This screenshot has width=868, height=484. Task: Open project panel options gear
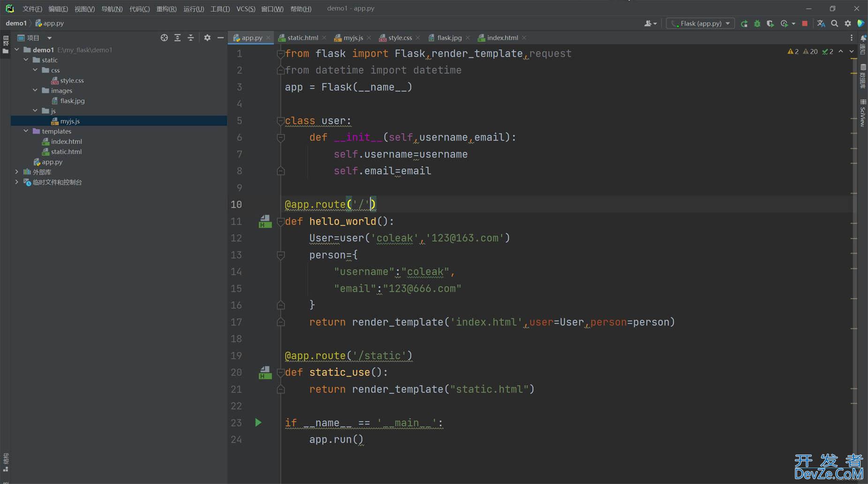pyautogui.click(x=207, y=38)
